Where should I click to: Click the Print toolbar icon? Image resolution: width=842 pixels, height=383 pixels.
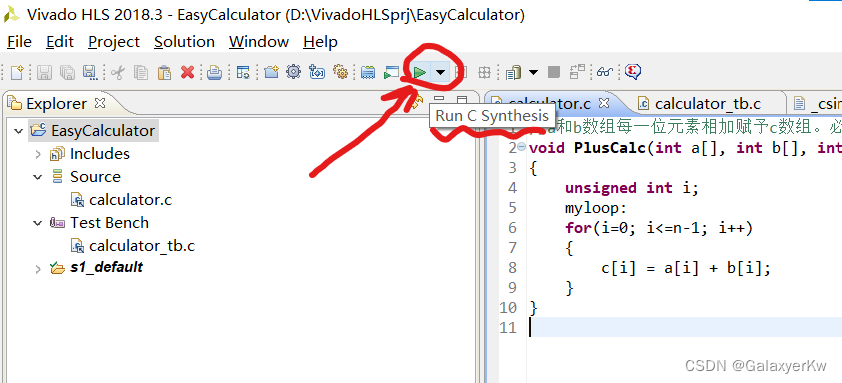click(215, 72)
